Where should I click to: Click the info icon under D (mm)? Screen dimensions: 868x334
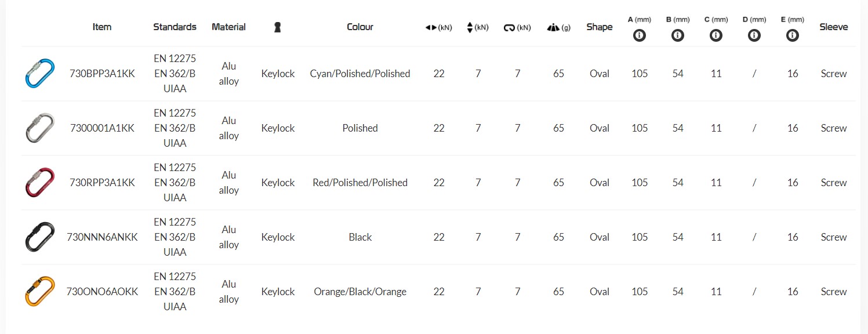tap(754, 35)
